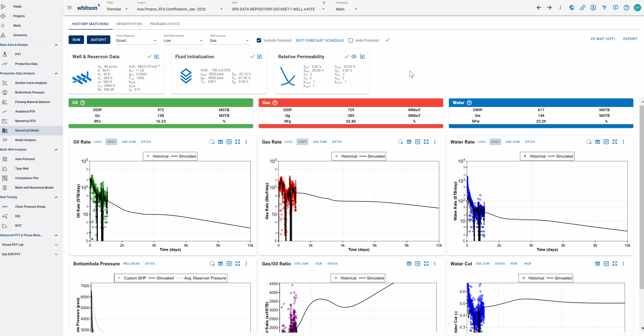
Task: Open Gas summary help icon
Action: click(x=275, y=103)
